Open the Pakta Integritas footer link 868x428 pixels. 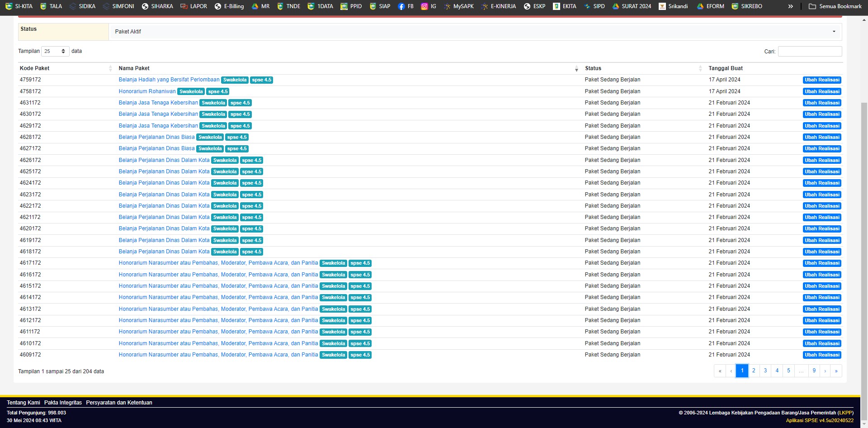pos(63,403)
